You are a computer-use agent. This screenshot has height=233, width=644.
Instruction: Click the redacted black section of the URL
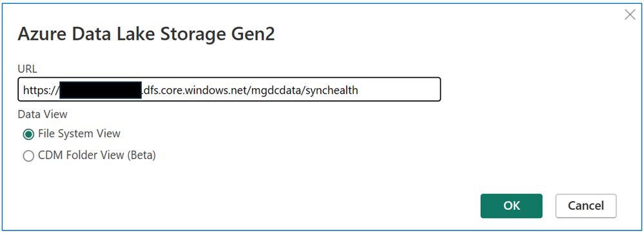coord(100,90)
